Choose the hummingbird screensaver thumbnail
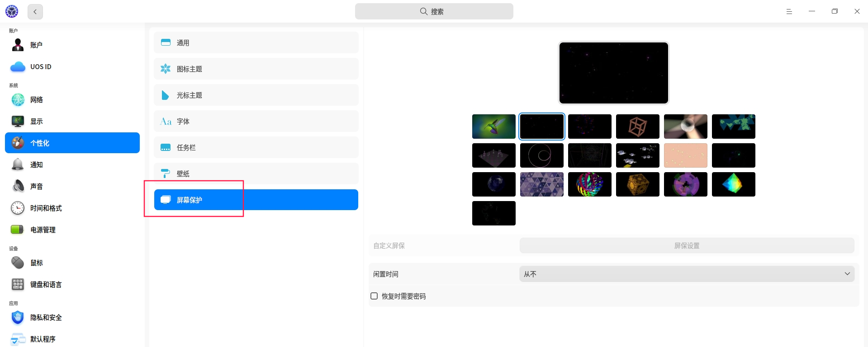Screen dimensions: 868x347 494,127
